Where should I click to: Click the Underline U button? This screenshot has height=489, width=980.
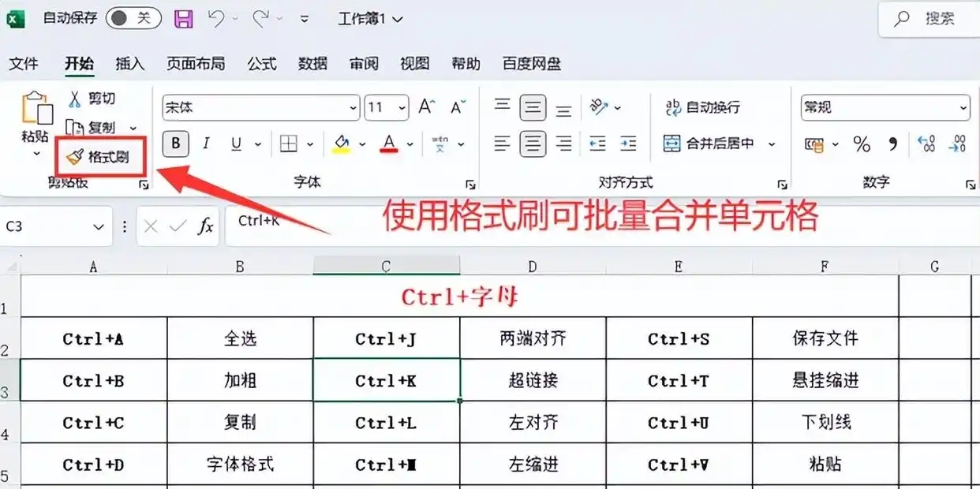236,144
